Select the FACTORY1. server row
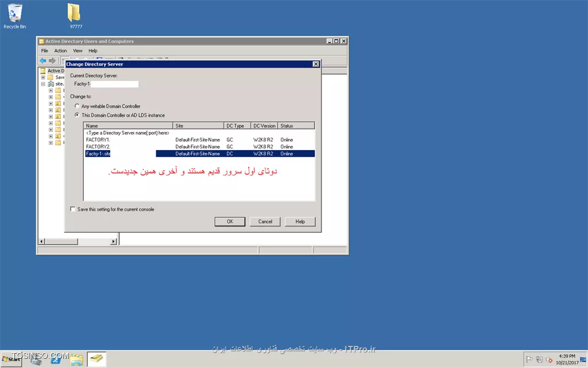Screen dimensions: 588x368 tap(199, 140)
